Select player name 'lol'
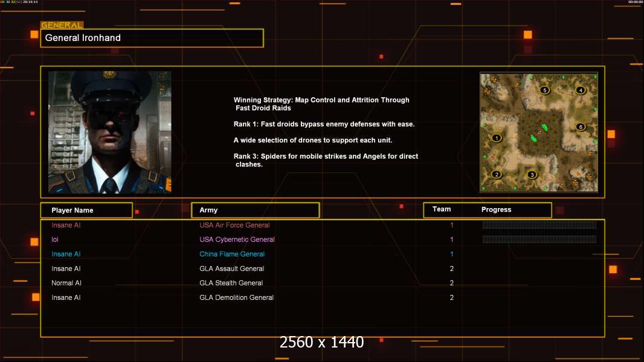 tap(55, 240)
